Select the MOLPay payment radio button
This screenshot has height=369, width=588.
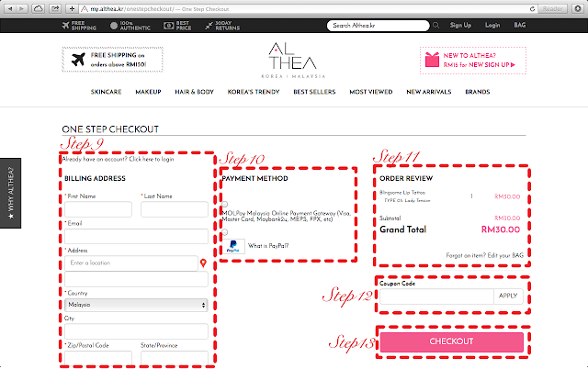pyautogui.click(x=224, y=204)
